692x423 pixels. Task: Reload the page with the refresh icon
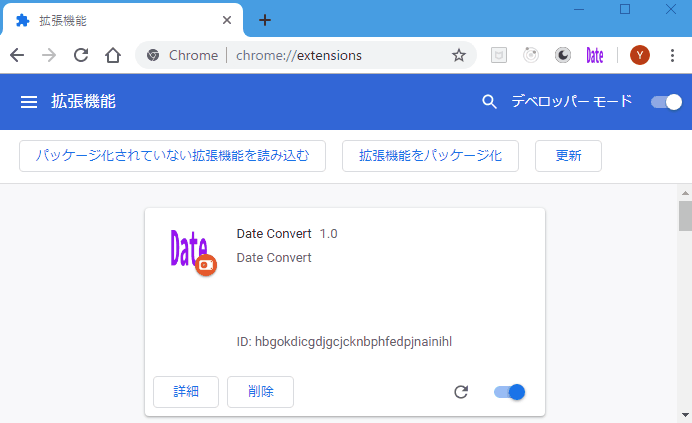(x=81, y=55)
